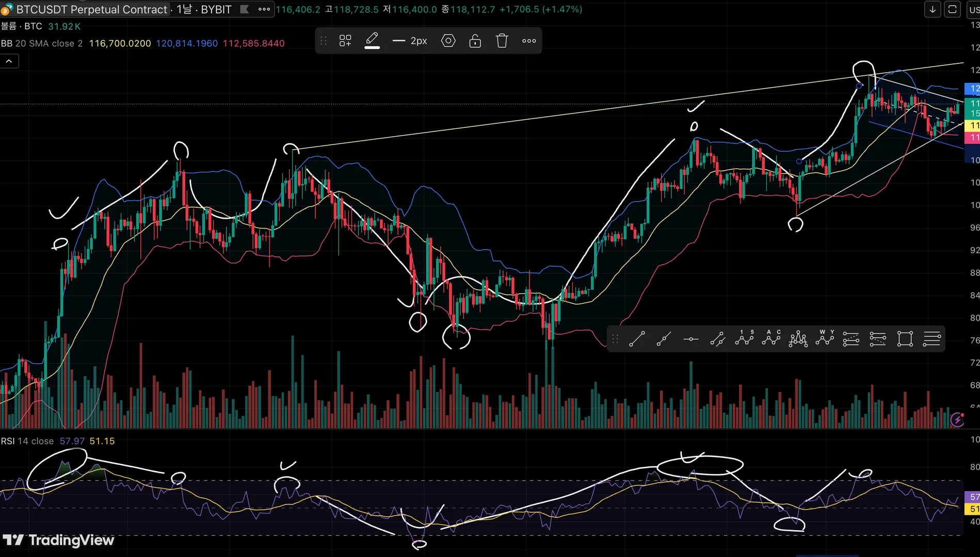The height and width of the screenshot is (557, 980).
Task: Click the volume value 31.92K
Action: [65, 26]
